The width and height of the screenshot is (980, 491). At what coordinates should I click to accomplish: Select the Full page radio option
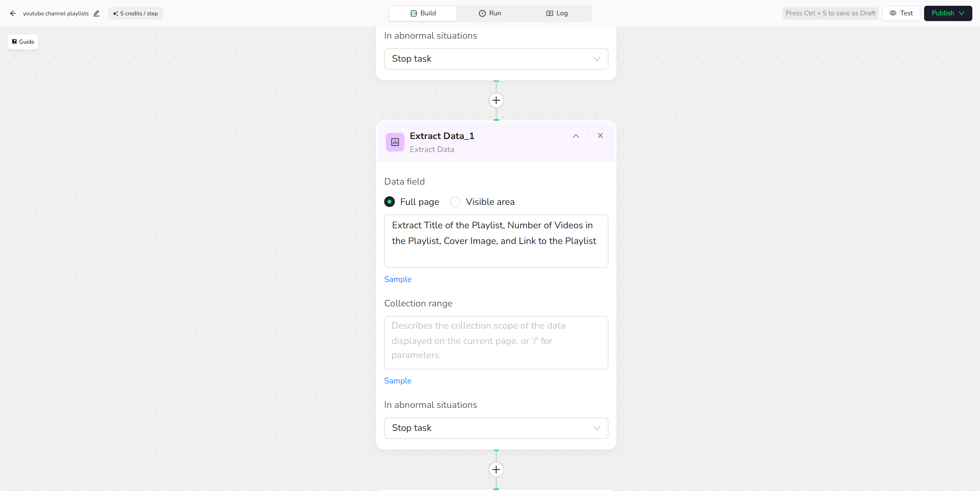click(x=390, y=202)
